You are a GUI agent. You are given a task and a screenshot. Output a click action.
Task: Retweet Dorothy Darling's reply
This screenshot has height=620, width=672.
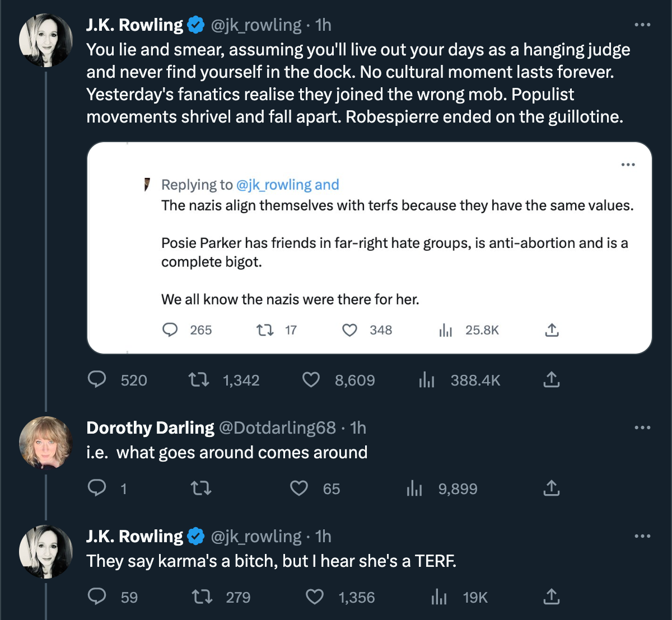click(x=201, y=489)
